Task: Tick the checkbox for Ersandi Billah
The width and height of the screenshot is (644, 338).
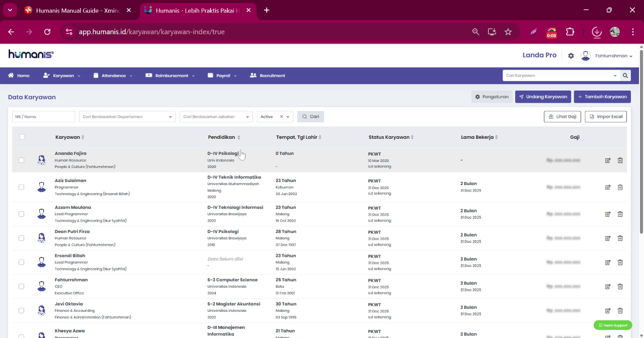Action: tap(21, 262)
